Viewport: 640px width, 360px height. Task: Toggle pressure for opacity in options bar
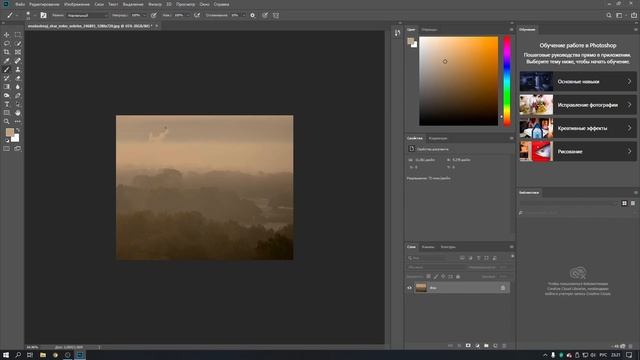coord(153,15)
